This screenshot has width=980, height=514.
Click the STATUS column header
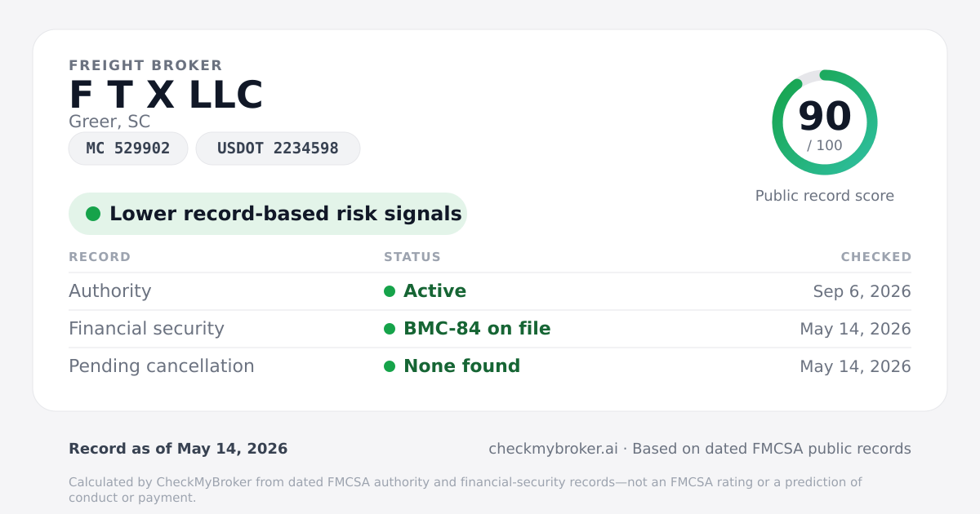(412, 257)
